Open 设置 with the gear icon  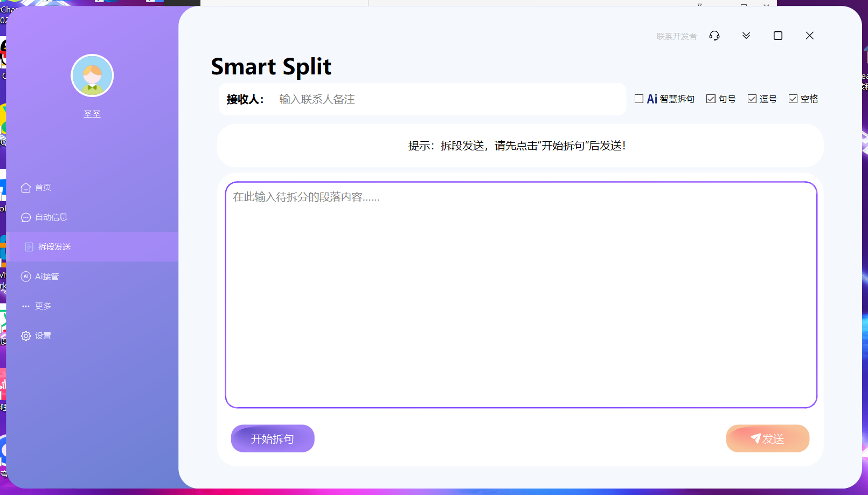point(25,335)
